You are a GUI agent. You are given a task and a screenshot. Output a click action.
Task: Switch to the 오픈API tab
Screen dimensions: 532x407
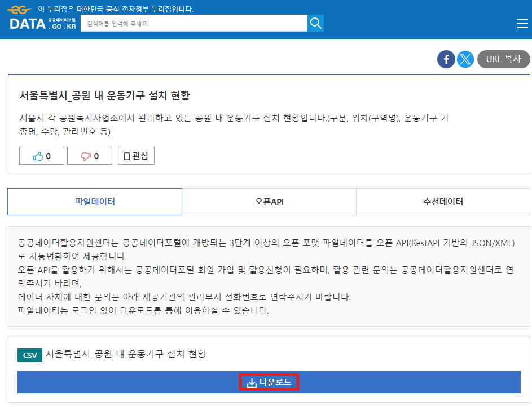(269, 202)
